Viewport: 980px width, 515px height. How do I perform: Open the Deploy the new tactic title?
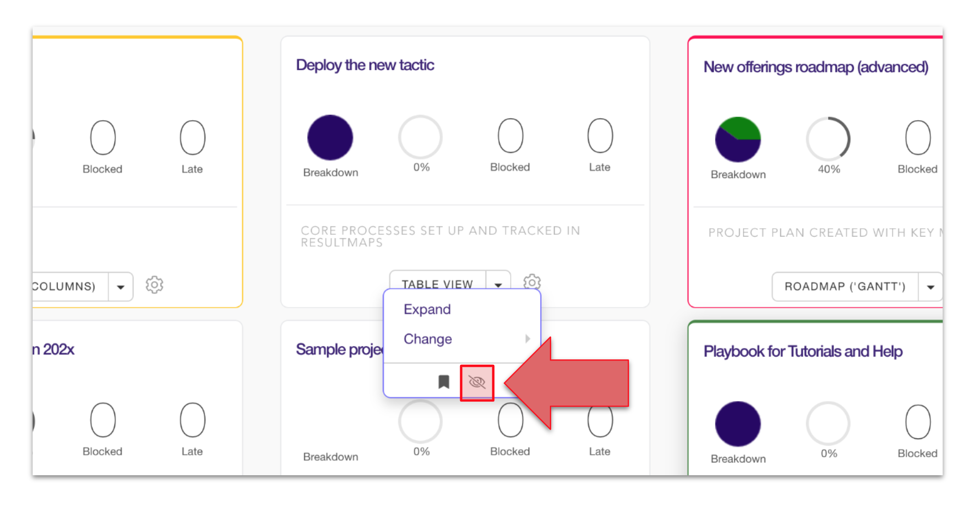pos(365,65)
